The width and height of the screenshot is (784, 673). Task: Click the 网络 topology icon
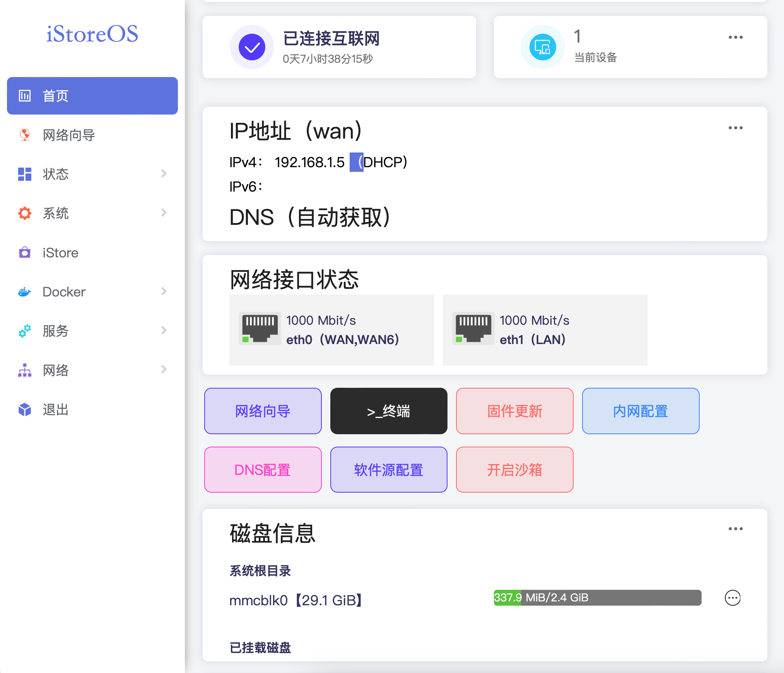(25, 370)
